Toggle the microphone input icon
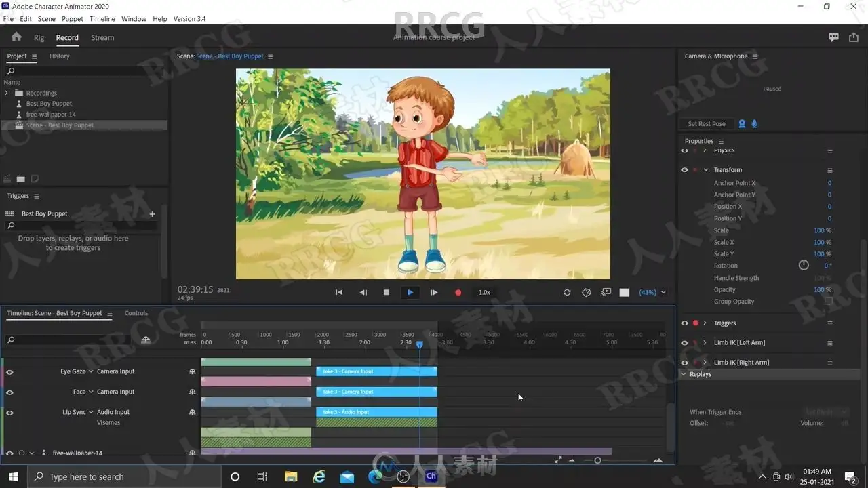 754,123
